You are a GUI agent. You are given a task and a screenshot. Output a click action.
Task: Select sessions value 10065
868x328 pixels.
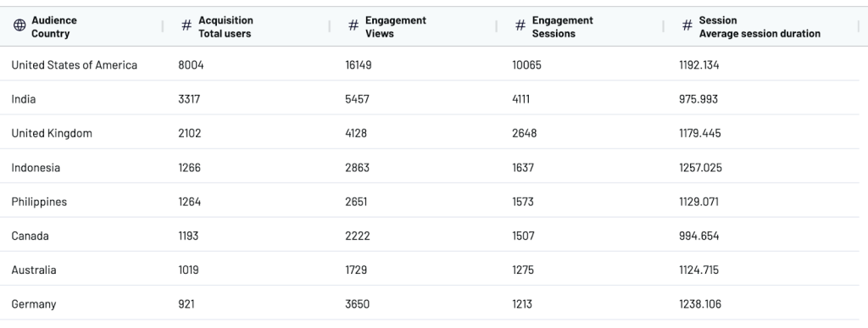click(x=526, y=65)
